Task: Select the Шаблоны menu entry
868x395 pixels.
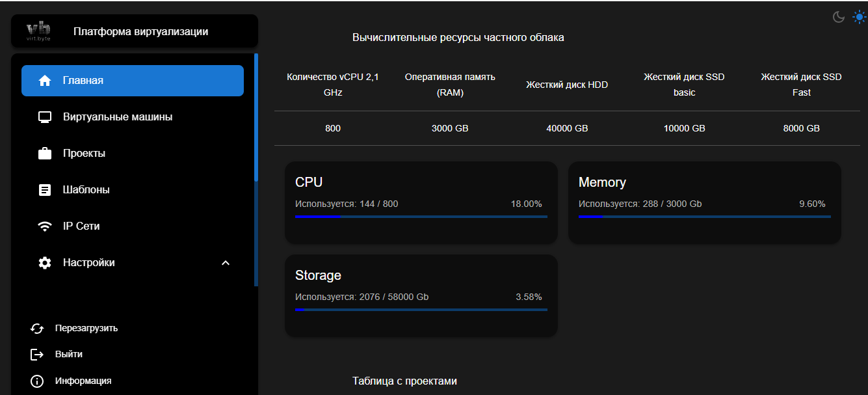Action: click(x=86, y=190)
